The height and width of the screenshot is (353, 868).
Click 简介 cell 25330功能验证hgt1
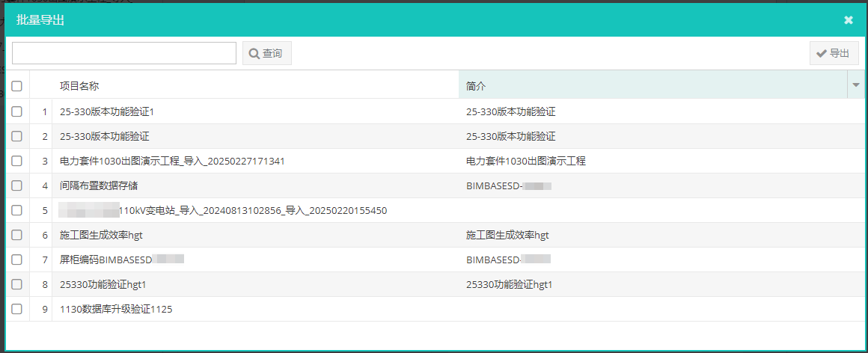pyautogui.click(x=510, y=284)
